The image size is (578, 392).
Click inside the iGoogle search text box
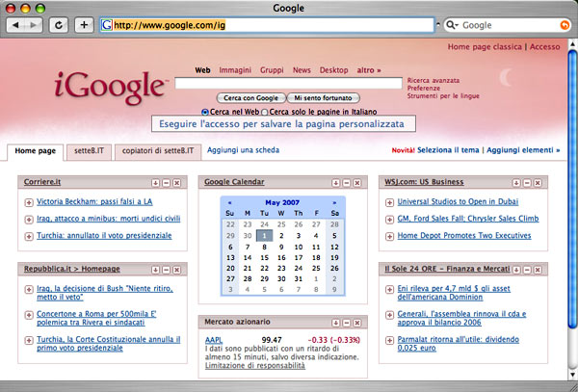(x=288, y=83)
